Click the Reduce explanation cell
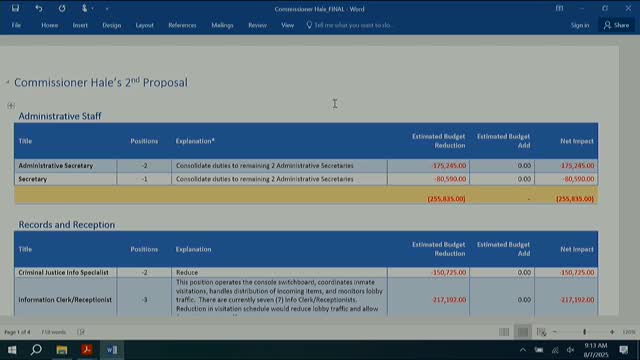The height and width of the screenshot is (360, 640). pos(280,272)
